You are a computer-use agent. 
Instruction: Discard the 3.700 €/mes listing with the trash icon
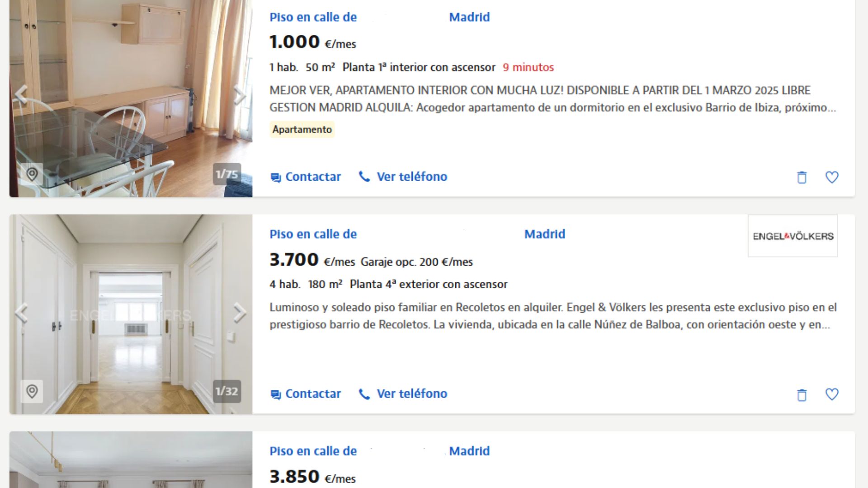tap(802, 394)
